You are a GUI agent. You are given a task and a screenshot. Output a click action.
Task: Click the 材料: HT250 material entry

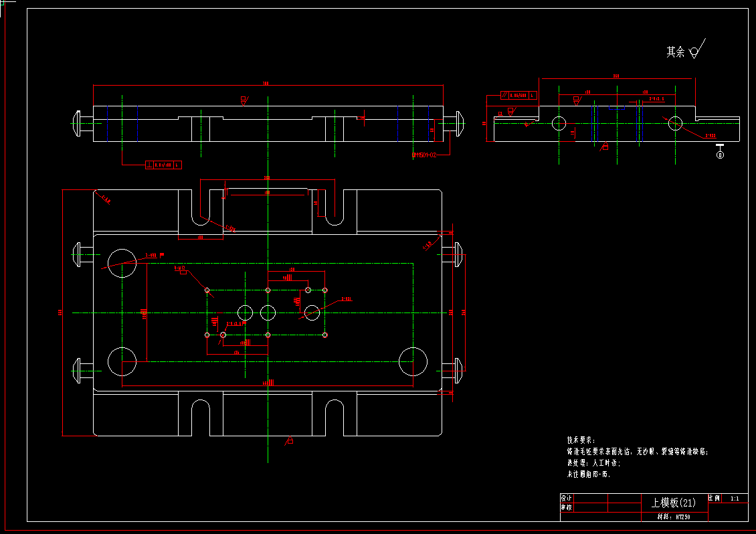pos(674,517)
